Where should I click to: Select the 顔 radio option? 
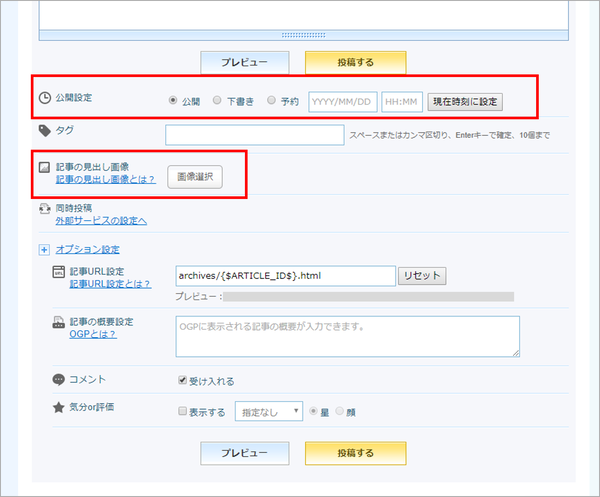pyautogui.click(x=339, y=411)
